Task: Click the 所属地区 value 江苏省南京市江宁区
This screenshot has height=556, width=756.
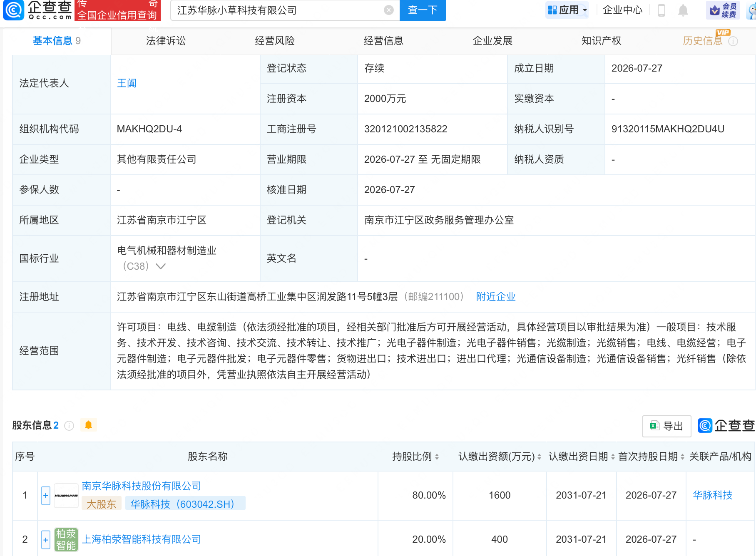Action: tap(162, 220)
